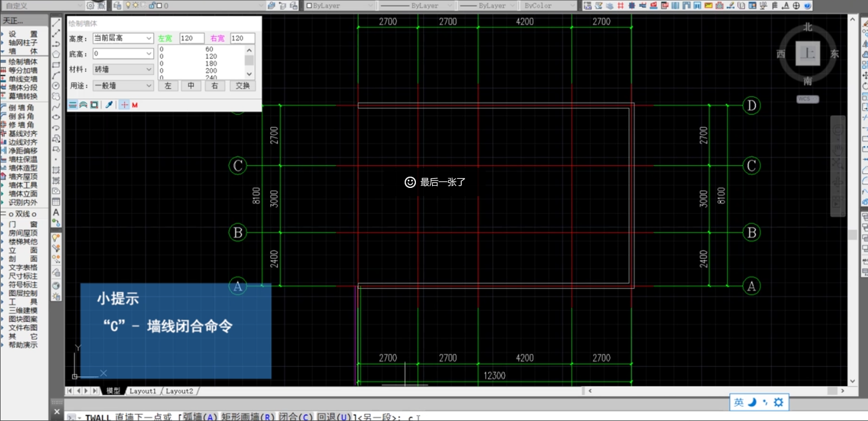Click the help icon in top toolbar
The height and width of the screenshot is (421, 868).
tap(808, 6)
